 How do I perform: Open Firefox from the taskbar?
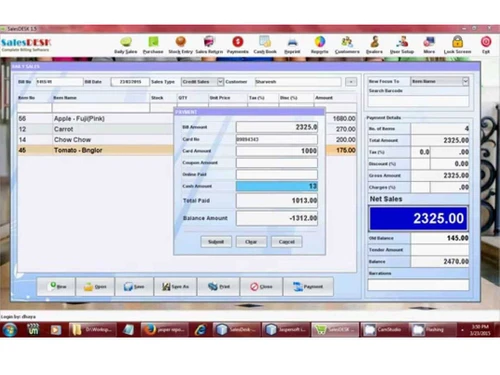pos(165,330)
